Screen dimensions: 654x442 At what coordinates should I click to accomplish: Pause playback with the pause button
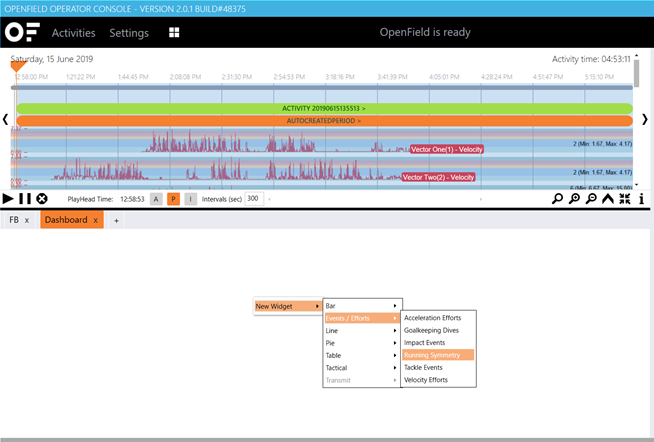tap(25, 198)
